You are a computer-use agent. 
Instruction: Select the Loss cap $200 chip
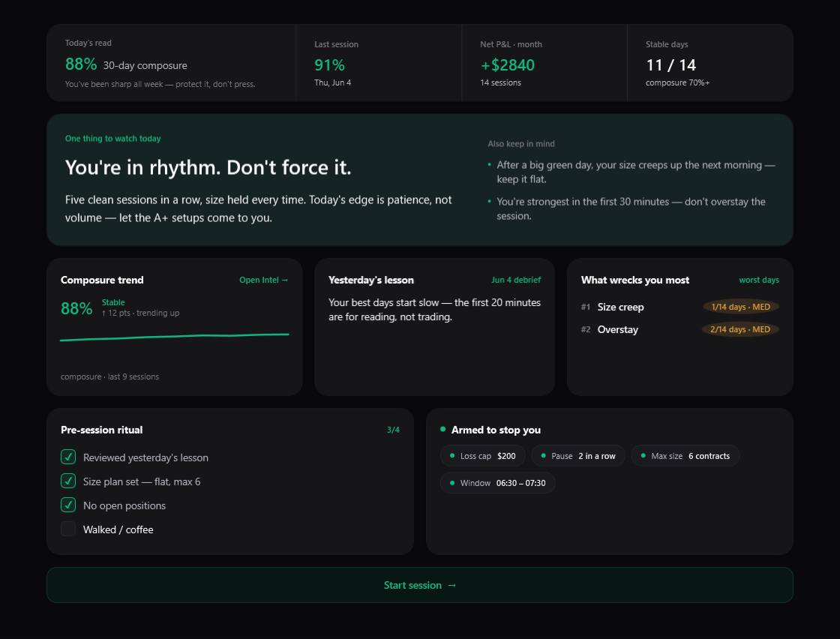click(x=483, y=456)
